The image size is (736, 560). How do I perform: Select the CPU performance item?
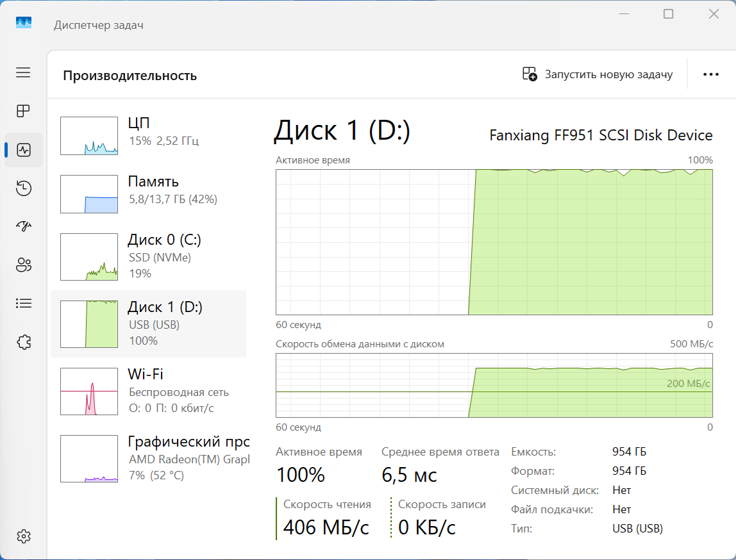pyautogui.click(x=148, y=135)
